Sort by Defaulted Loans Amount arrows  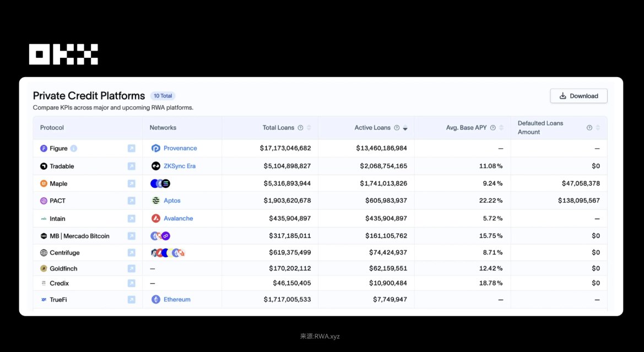[598, 128]
